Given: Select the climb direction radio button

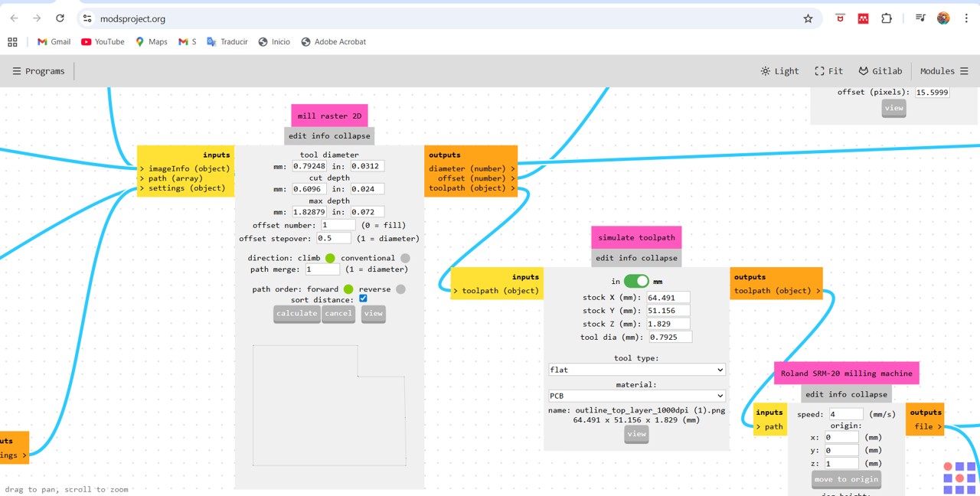Looking at the screenshot, I should [330, 258].
